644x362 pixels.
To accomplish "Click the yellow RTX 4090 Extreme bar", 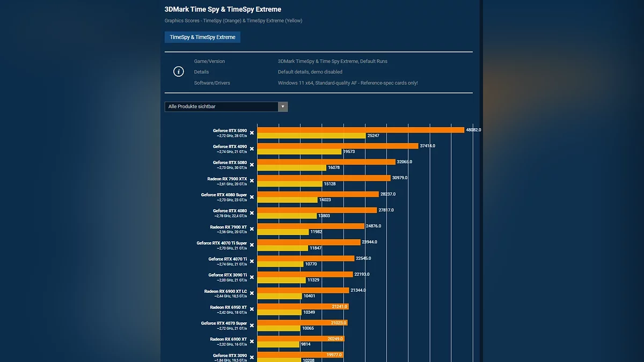I will [x=299, y=152].
